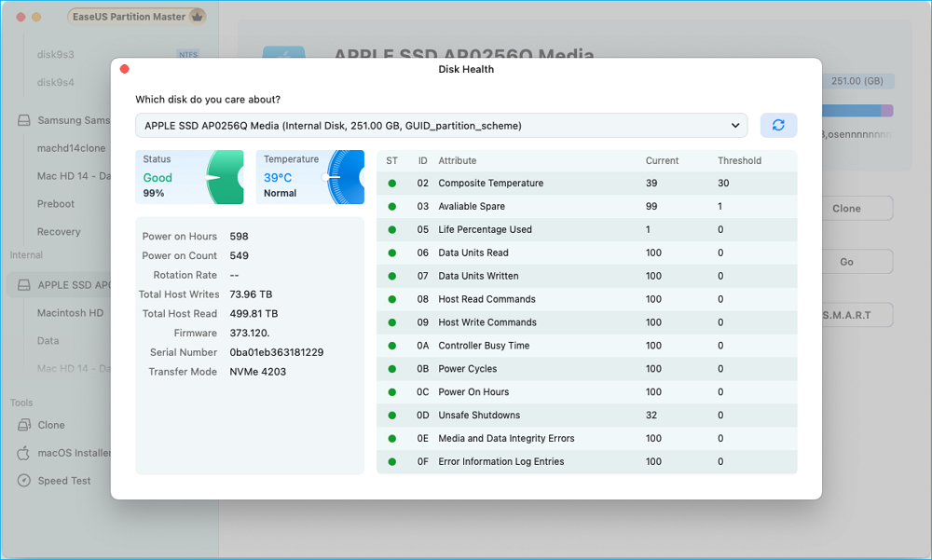Click the Power on Hours value 598
The image size is (932, 560).
(x=239, y=236)
